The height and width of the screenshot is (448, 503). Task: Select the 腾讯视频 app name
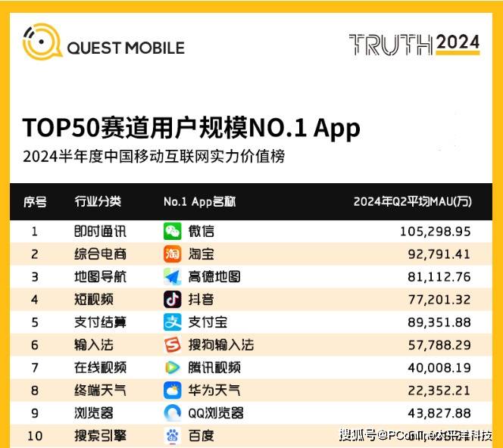click(x=214, y=368)
